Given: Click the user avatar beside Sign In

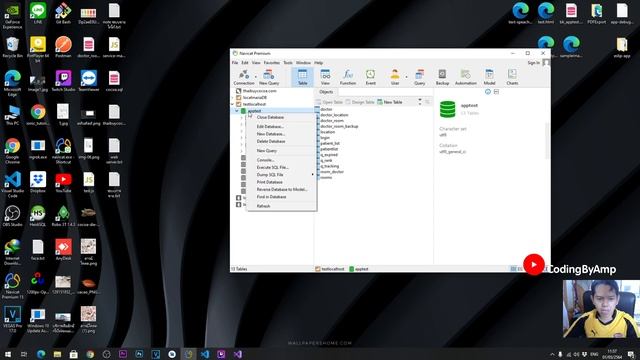Looking at the screenshot, I should pos(546,63).
